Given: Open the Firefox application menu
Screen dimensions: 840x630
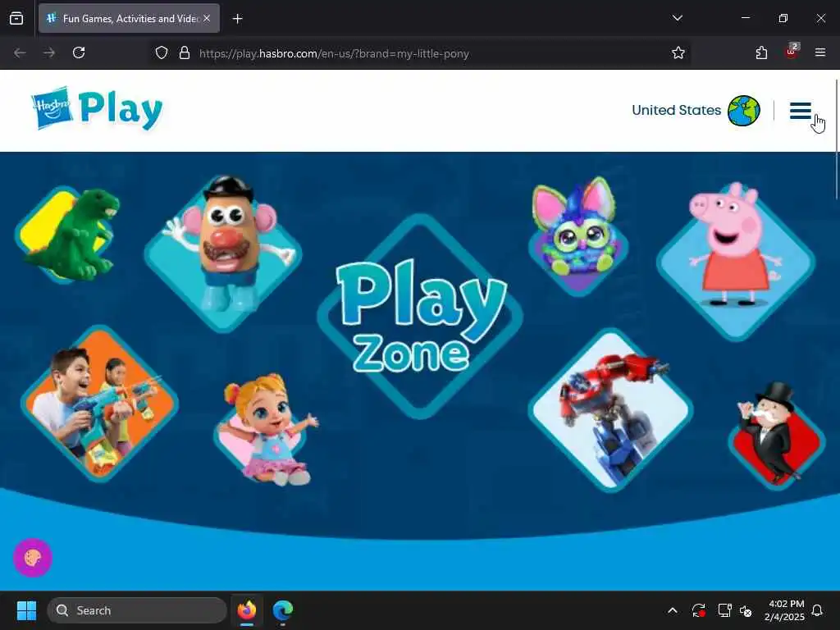Looking at the screenshot, I should (x=820, y=52).
